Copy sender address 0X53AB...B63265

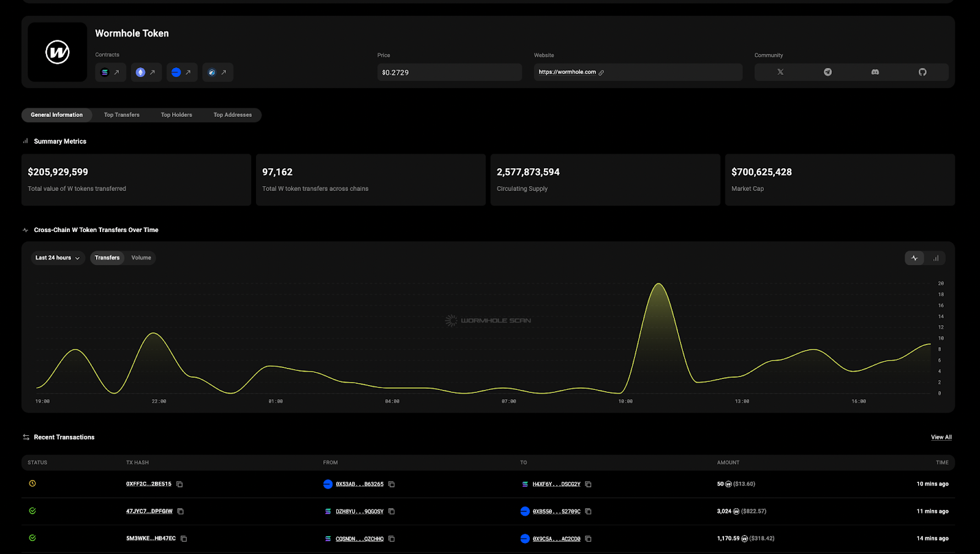coord(391,484)
